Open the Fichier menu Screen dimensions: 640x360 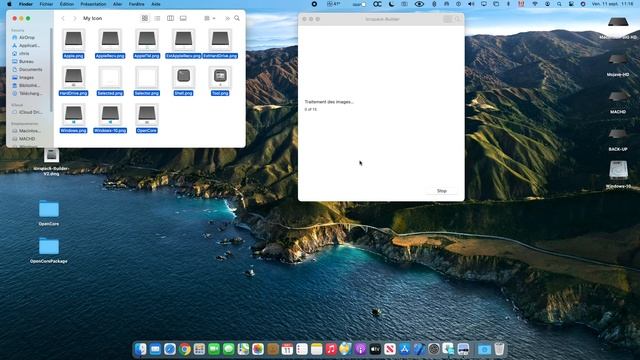pyautogui.click(x=46, y=4)
